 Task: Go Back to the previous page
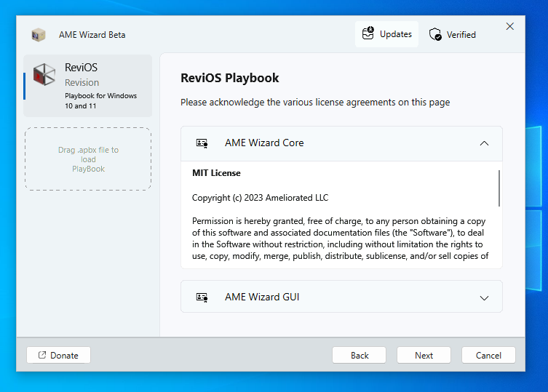pos(359,355)
